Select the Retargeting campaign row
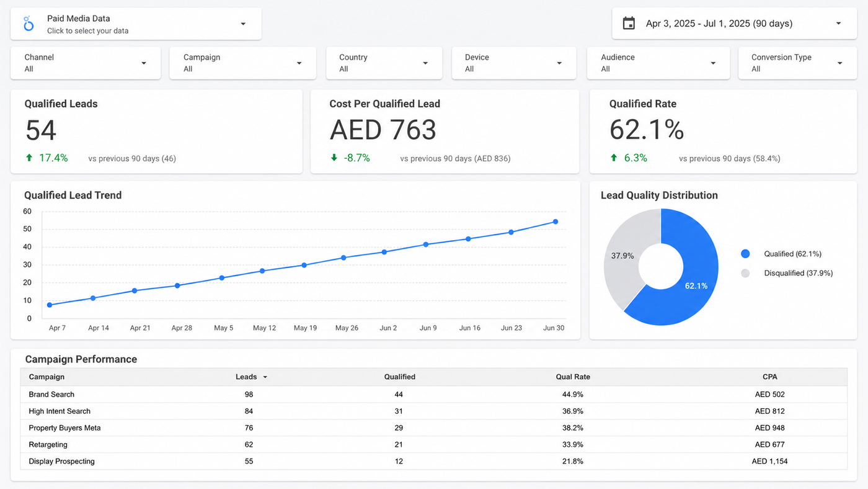This screenshot has height=489, width=868. click(434, 444)
